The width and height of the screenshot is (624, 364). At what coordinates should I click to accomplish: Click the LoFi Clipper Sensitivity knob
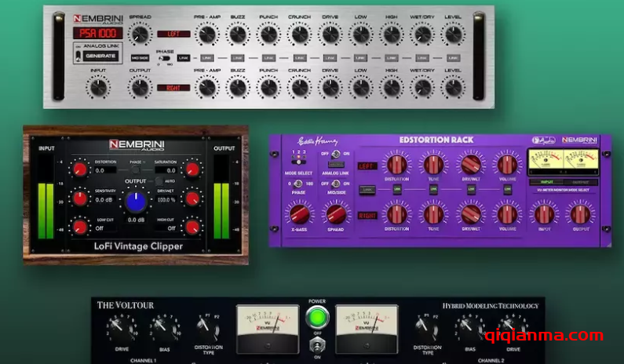(x=79, y=198)
